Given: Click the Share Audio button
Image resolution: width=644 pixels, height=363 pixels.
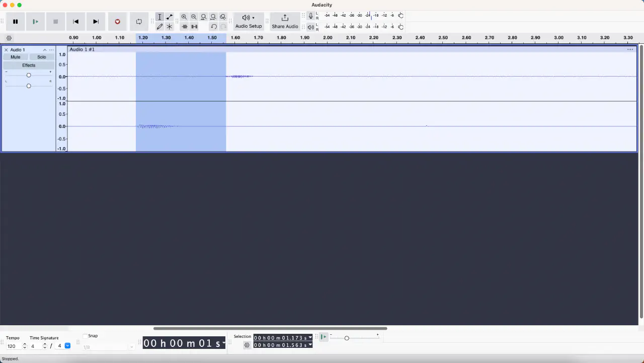Looking at the screenshot, I should pos(285,21).
